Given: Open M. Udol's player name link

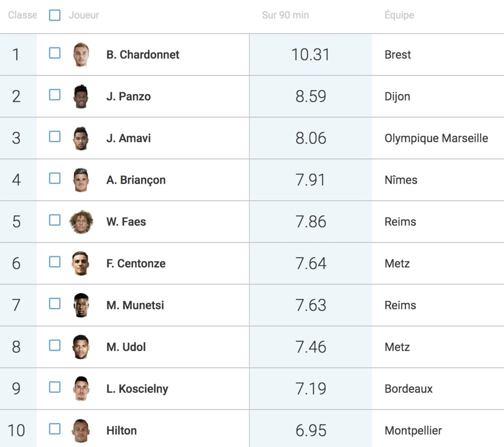Looking at the screenshot, I should coord(126,347).
